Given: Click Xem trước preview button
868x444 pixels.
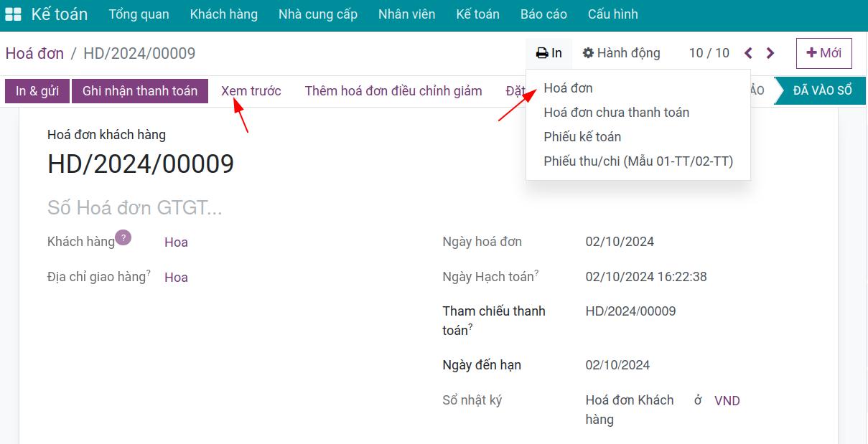Looking at the screenshot, I should click(251, 91).
